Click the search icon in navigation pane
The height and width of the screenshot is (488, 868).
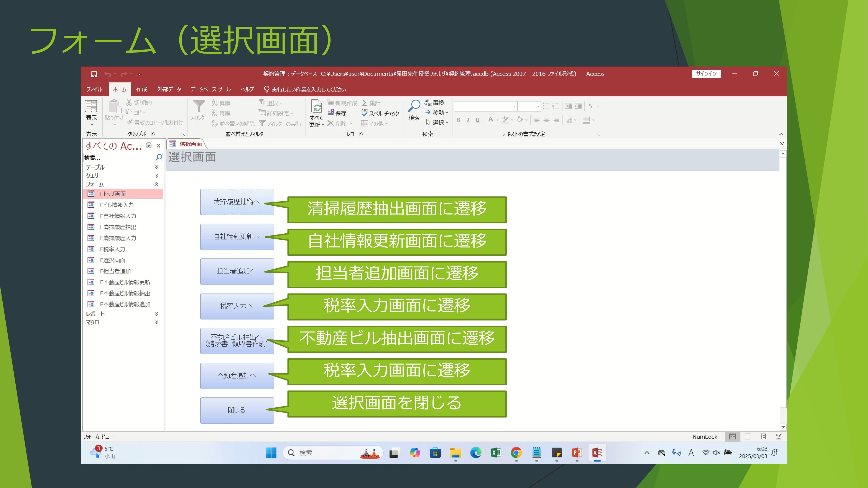coord(159,157)
